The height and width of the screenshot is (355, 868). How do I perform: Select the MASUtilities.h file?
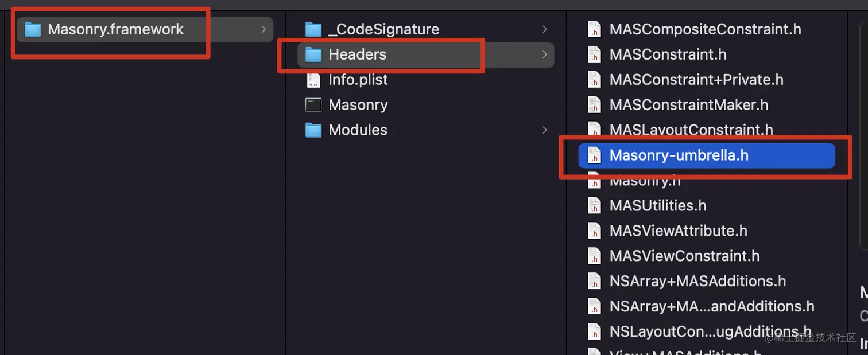tap(658, 205)
